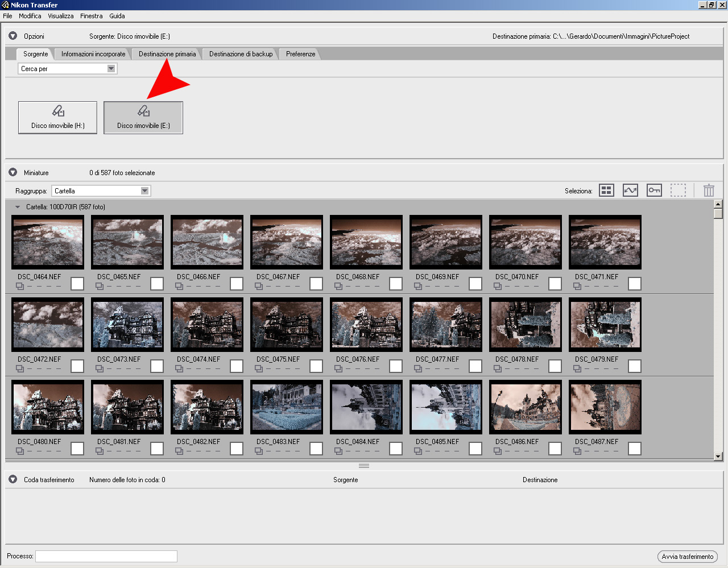Collapse the Miniature panel disclosure button

click(x=13, y=172)
